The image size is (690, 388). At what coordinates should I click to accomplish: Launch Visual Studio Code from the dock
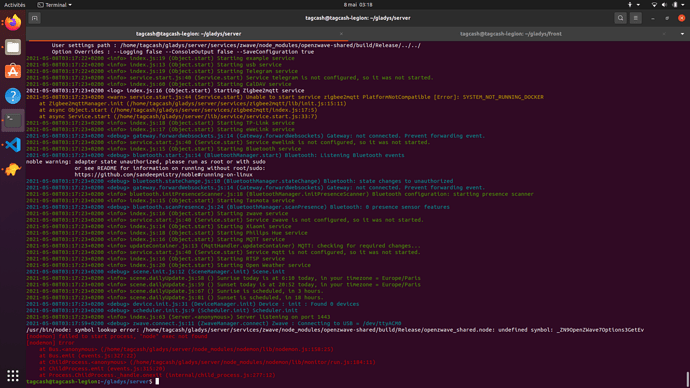[13, 144]
